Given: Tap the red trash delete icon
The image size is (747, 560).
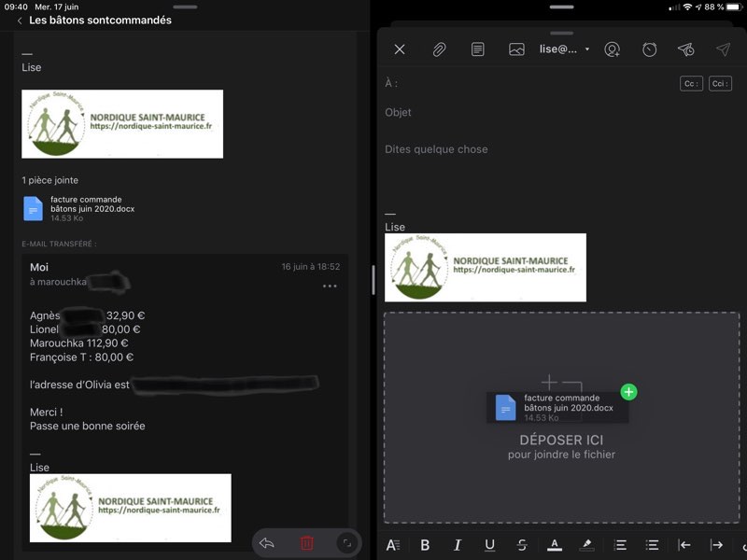Looking at the screenshot, I should click(x=307, y=543).
